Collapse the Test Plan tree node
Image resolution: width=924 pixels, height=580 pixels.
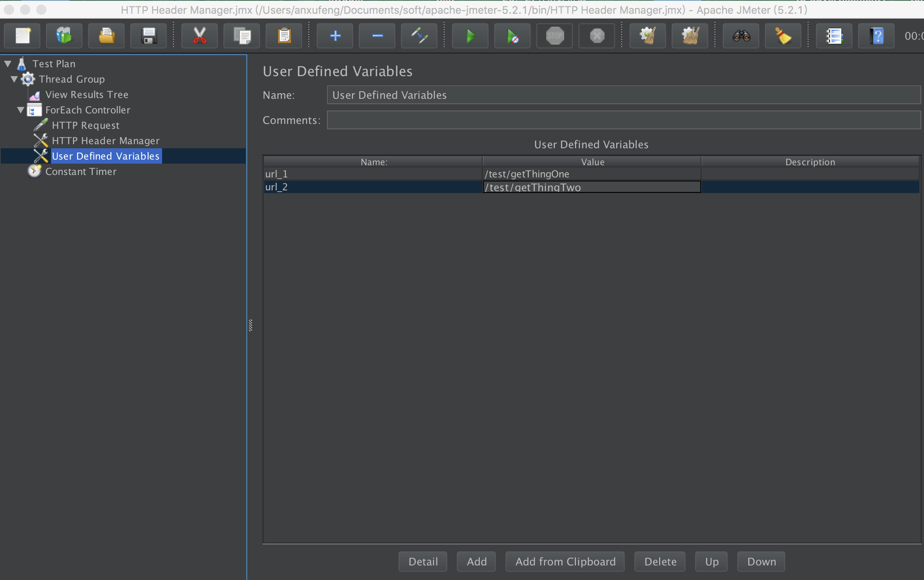point(8,64)
